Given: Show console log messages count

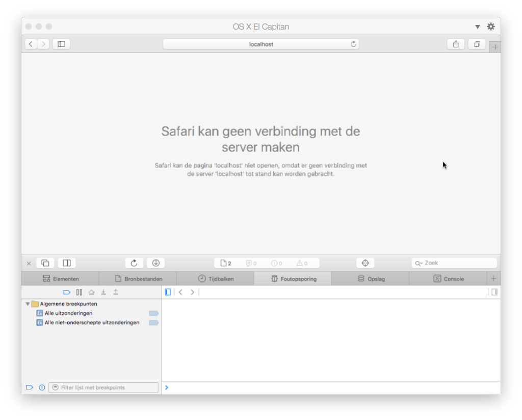Looking at the screenshot, I should click(251, 263).
